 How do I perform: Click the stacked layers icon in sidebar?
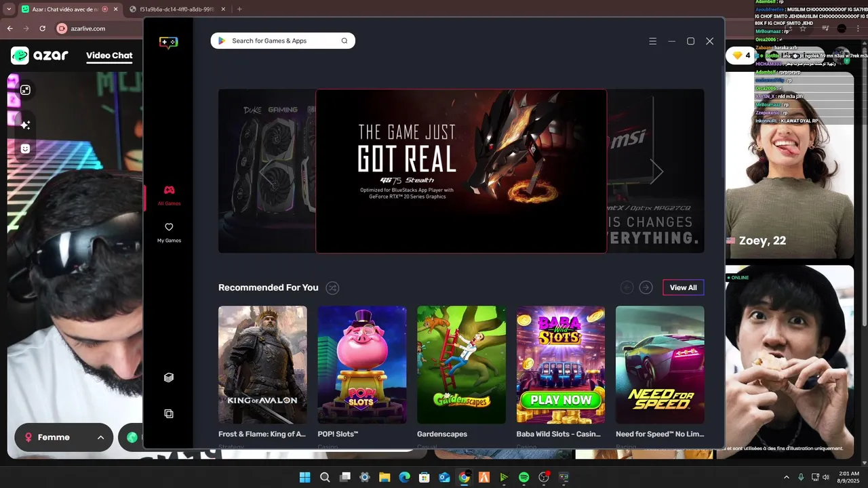coord(169,378)
